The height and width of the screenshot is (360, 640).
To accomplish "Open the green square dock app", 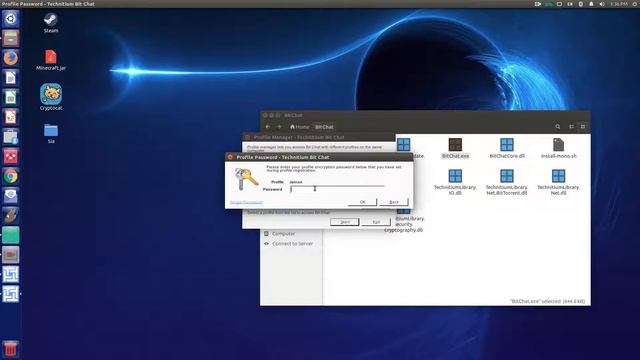I will pyautogui.click(x=11, y=235).
